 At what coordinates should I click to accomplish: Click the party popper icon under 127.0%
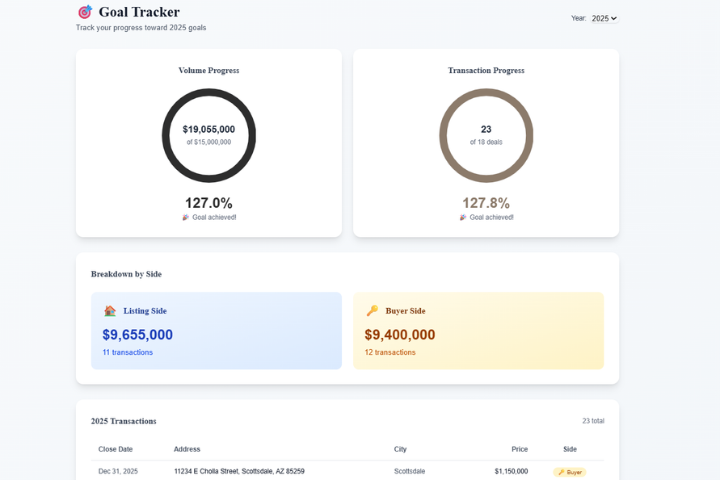point(186,217)
